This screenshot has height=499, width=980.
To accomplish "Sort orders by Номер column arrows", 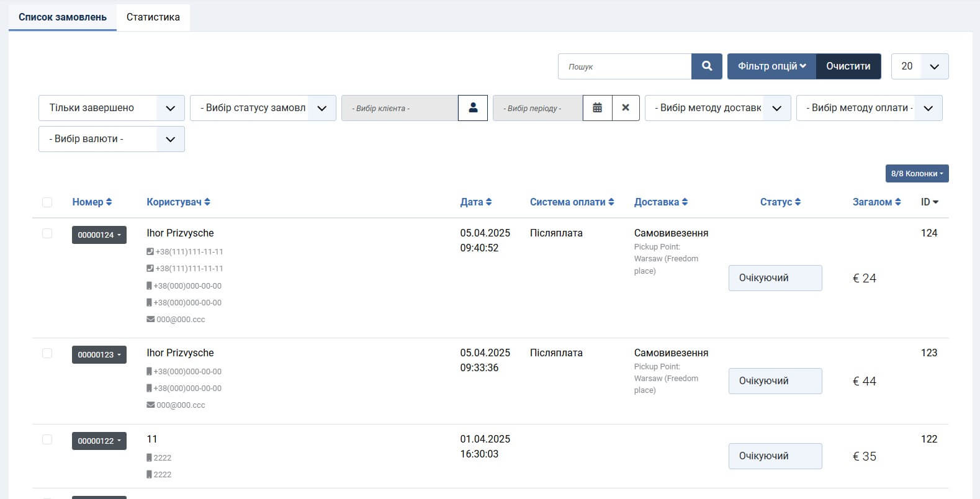I will [109, 202].
